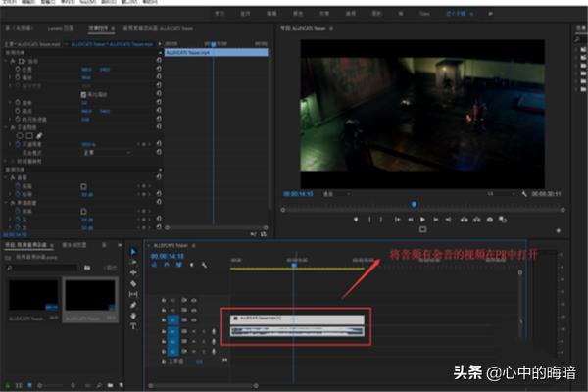The width and height of the screenshot is (588, 392).
Task: Select the Slip tool
Action: tap(133, 294)
